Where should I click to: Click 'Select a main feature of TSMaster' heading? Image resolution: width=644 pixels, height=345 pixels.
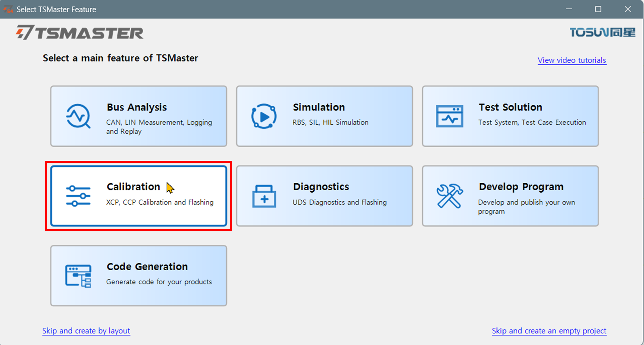pyautogui.click(x=120, y=58)
